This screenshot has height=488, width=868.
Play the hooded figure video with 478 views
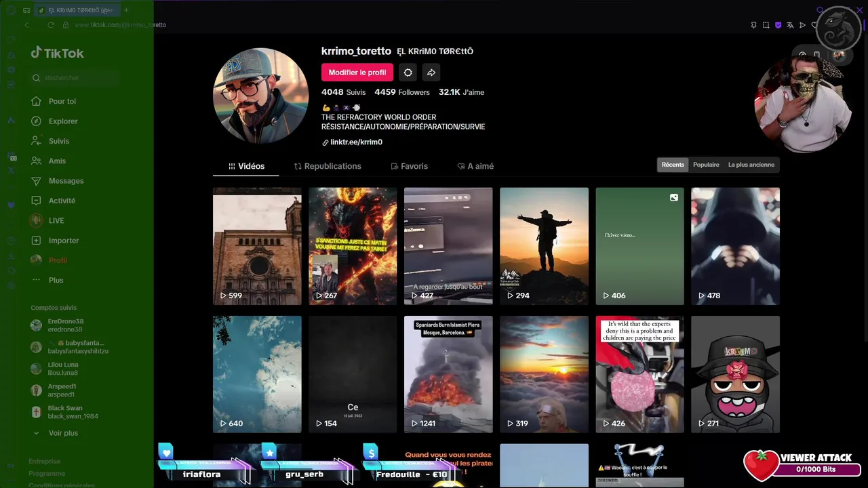click(735, 246)
